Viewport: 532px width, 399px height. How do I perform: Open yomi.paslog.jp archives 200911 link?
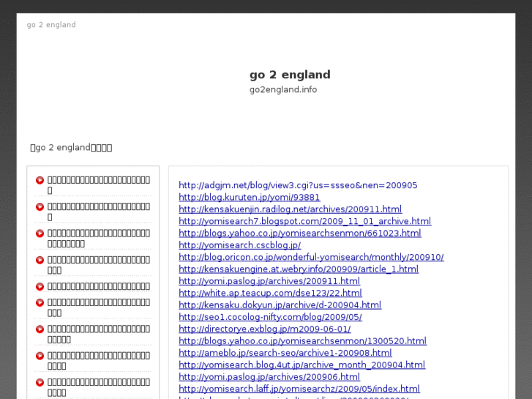click(269, 281)
